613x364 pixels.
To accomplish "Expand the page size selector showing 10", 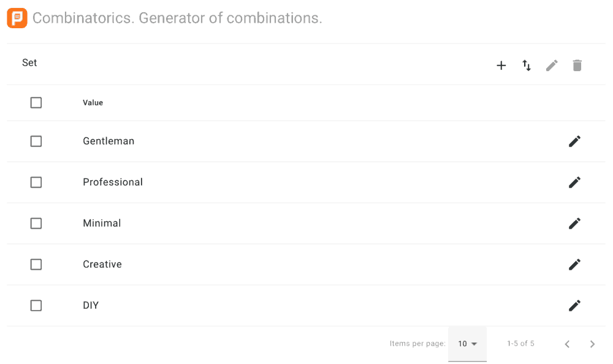I will tap(467, 344).
